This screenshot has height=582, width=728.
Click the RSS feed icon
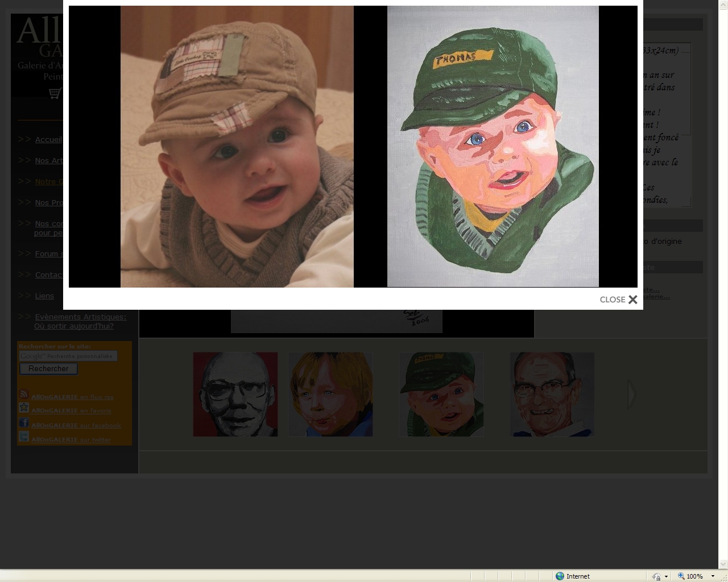coord(24,394)
